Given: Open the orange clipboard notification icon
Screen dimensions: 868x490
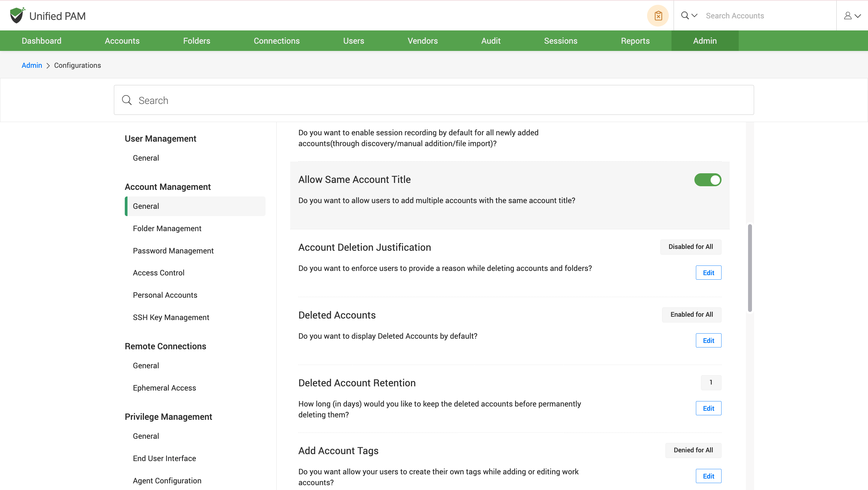Looking at the screenshot, I should (658, 16).
